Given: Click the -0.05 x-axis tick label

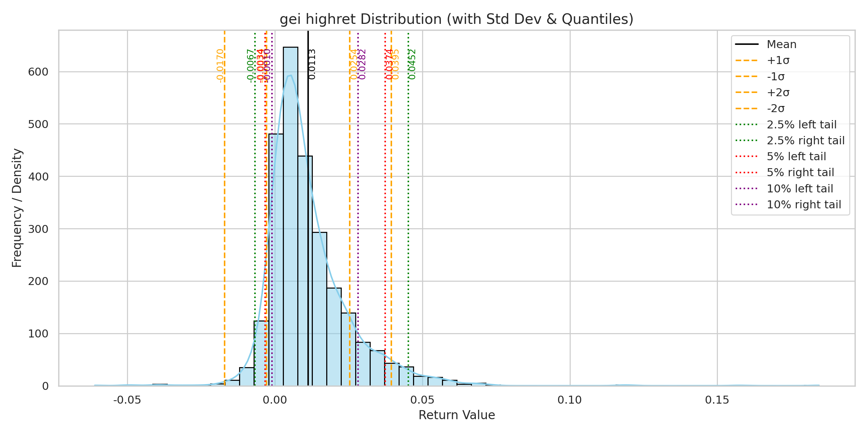Looking at the screenshot, I should coord(127,400).
